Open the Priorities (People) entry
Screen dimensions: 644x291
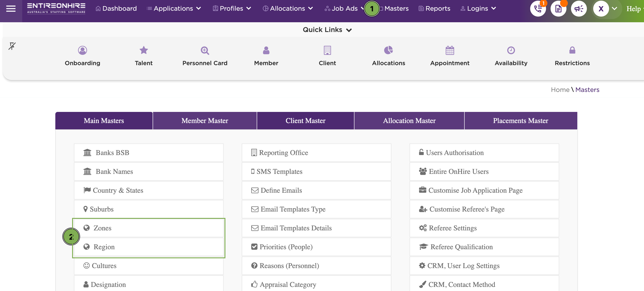[x=317, y=247]
